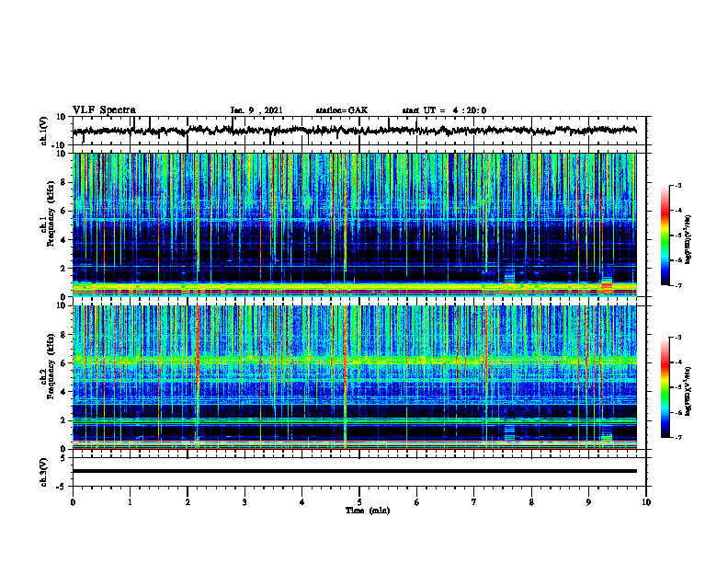Click the 4 kHz tick on ch.2 frequency axis
The image size is (728, 563).
coord(63,392)
